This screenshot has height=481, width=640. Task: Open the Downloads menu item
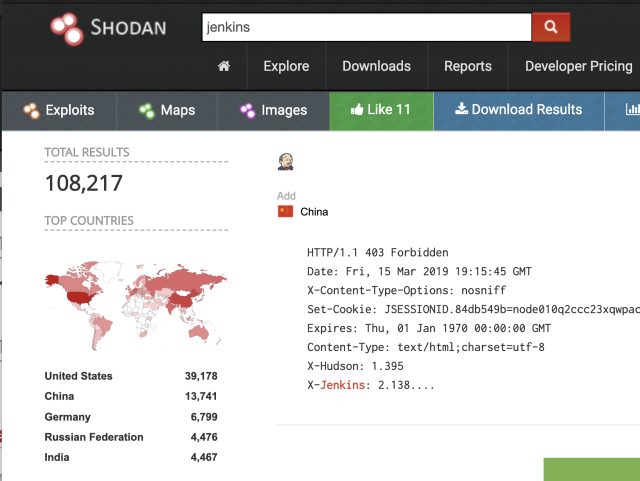click(376, 66)
